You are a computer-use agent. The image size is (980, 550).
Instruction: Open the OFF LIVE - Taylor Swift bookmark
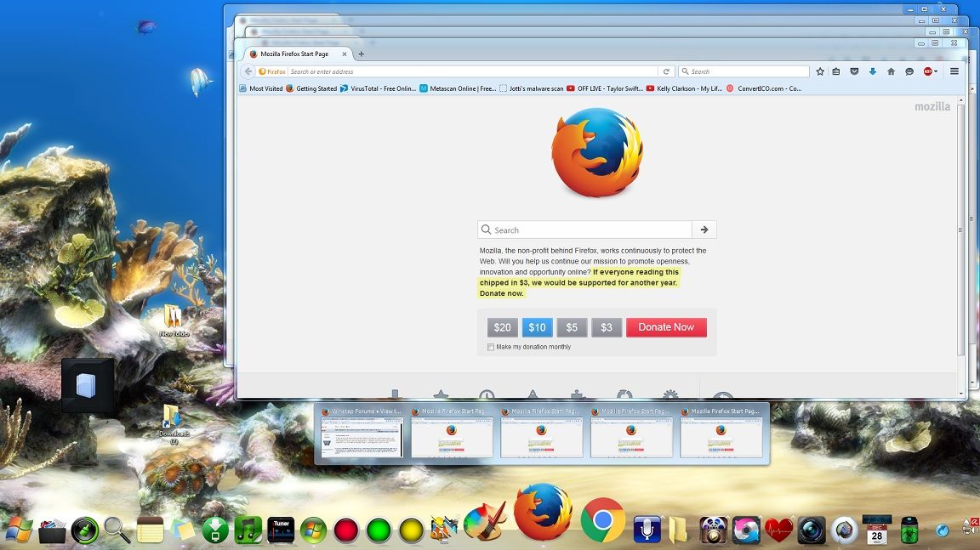605,88
